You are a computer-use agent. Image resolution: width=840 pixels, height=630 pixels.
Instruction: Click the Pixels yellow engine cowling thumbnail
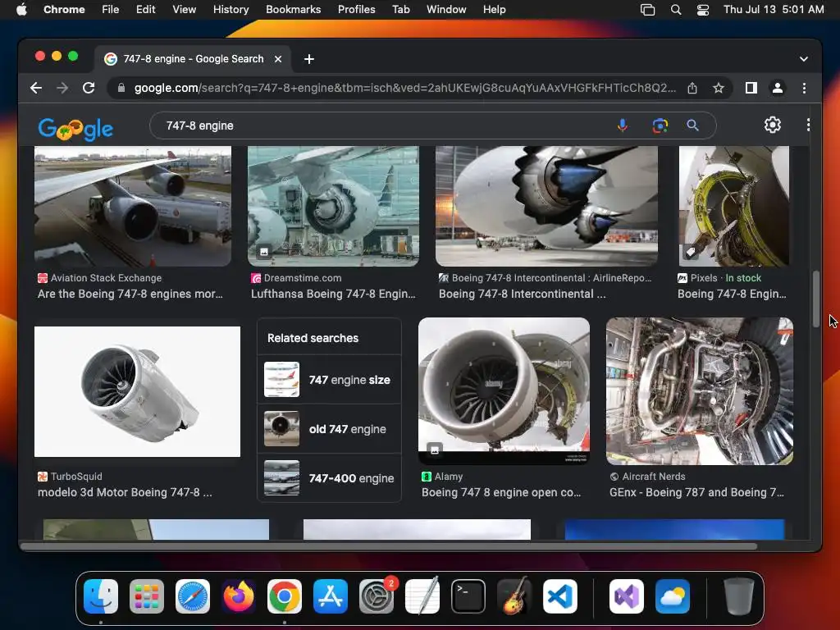734,206
